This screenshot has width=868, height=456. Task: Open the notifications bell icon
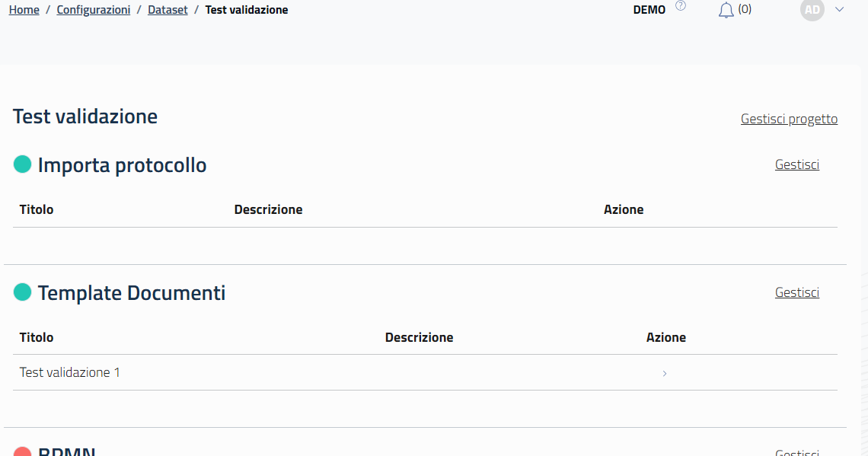pos(726,10)
